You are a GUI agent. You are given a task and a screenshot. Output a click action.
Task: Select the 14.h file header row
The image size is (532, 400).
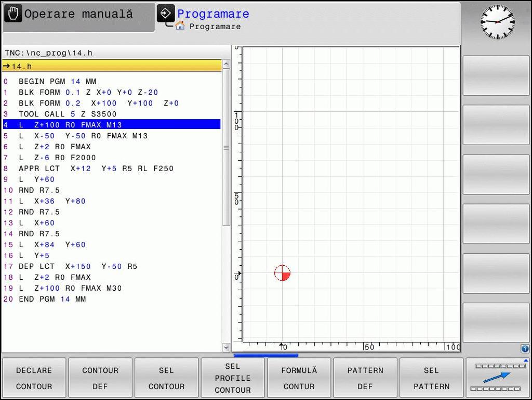click(x=112, y=66)
